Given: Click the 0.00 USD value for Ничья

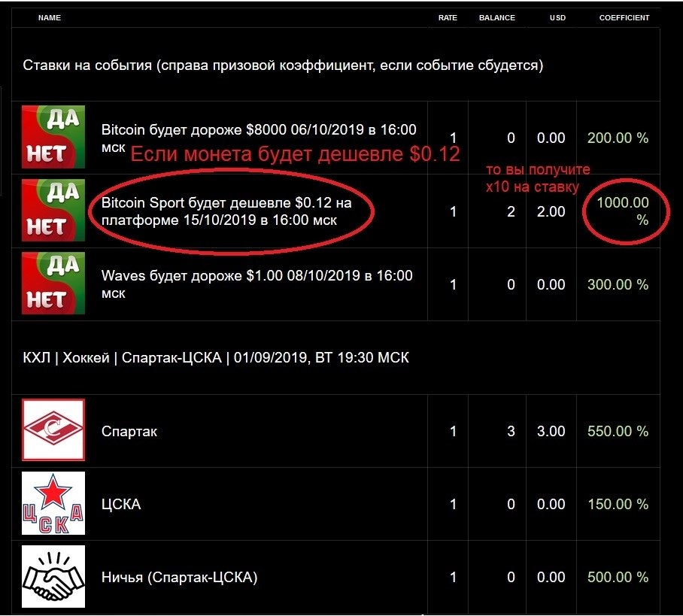Looking at the screenshot, I should 551,577.
